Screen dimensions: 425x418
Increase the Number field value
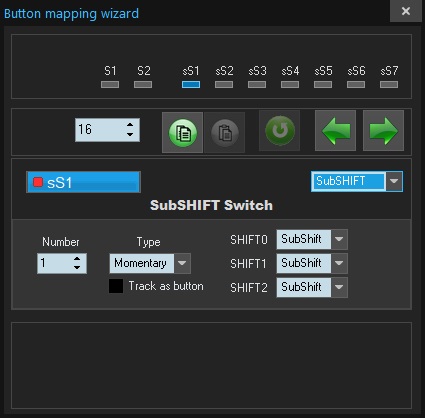tap(77, 259)
